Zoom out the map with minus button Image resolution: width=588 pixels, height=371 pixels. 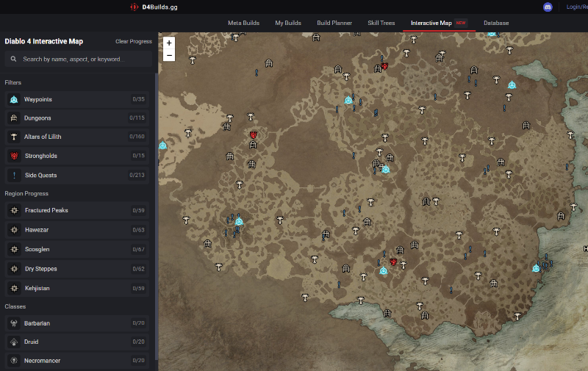click(169, 55)
